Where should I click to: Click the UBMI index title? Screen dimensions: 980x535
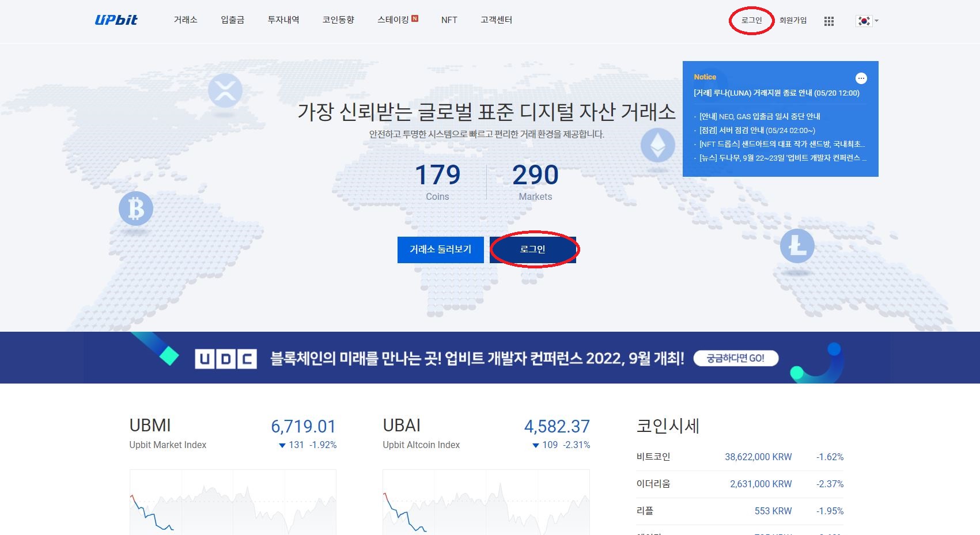[150, 426]
